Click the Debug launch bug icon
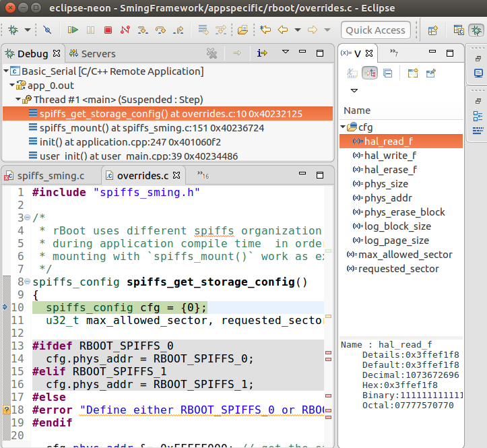Image resolution: width=487 pixels, height=448 pixels. point(13,30)
